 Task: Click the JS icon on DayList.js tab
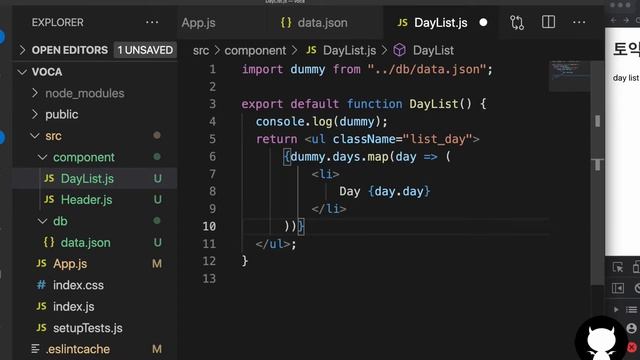tap(402, 23)
